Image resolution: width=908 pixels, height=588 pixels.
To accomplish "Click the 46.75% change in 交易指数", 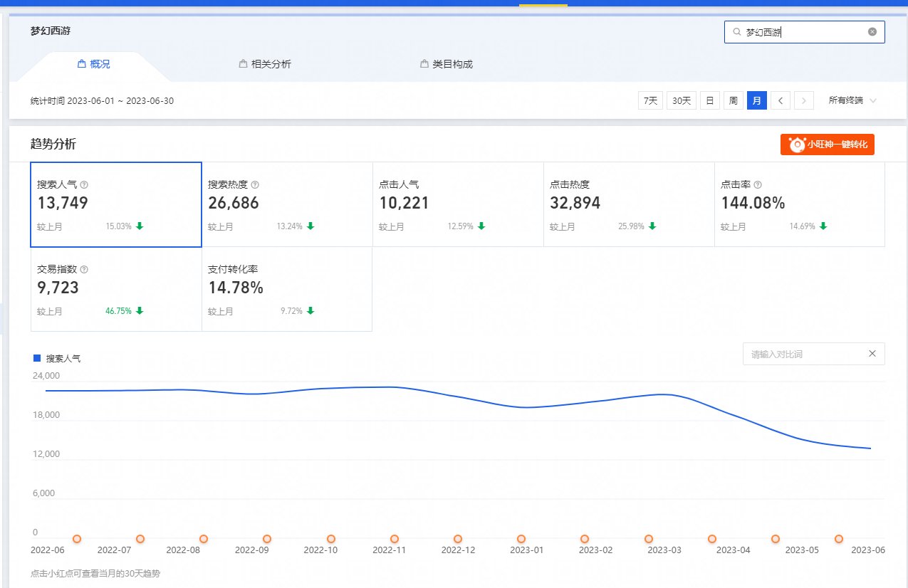I will click(118, 311).
